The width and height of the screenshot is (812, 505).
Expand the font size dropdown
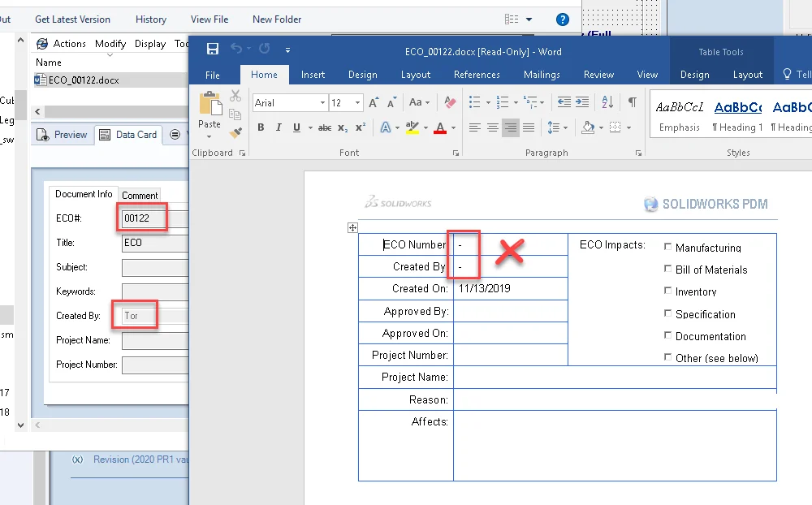pos(357,103)
